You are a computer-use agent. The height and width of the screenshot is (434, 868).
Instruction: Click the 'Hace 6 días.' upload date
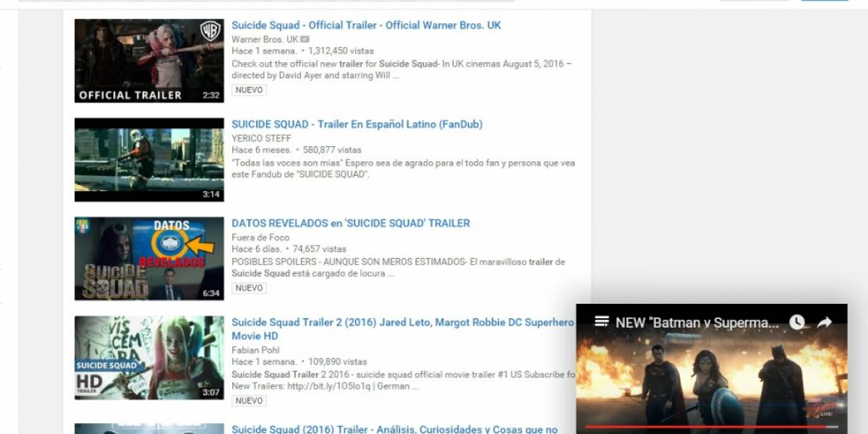click(256, 249)
